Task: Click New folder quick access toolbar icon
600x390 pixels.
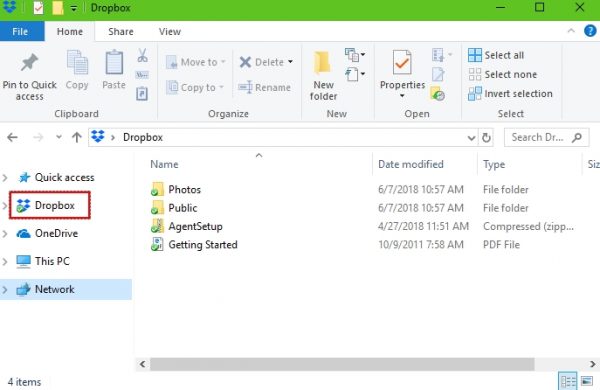Action: pyautogui.click(x=57, y=8)
